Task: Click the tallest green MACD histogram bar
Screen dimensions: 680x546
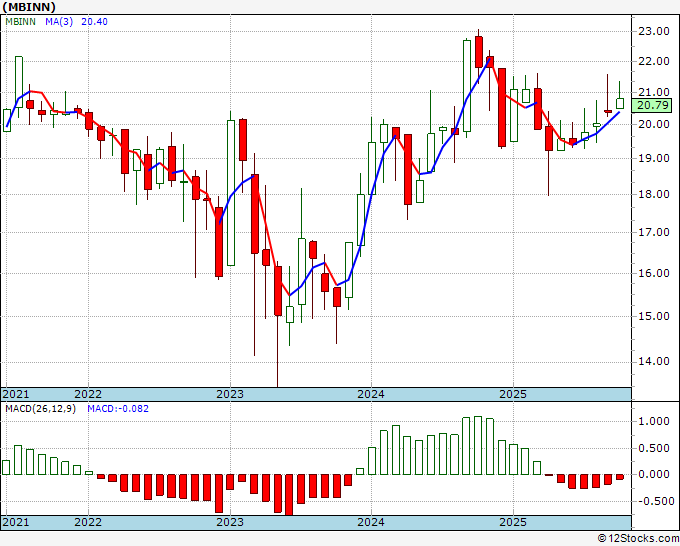Action: coord(478,445)
